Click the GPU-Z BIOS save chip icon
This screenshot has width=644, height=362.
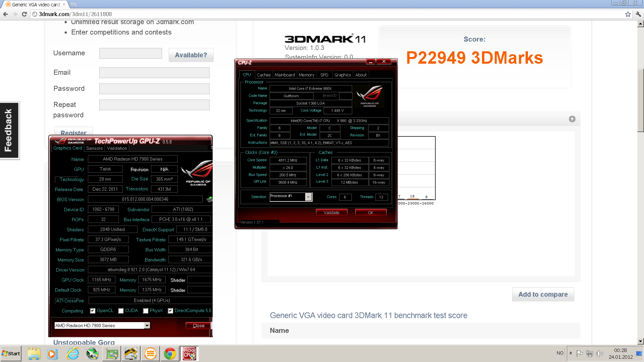coord(209,199)
